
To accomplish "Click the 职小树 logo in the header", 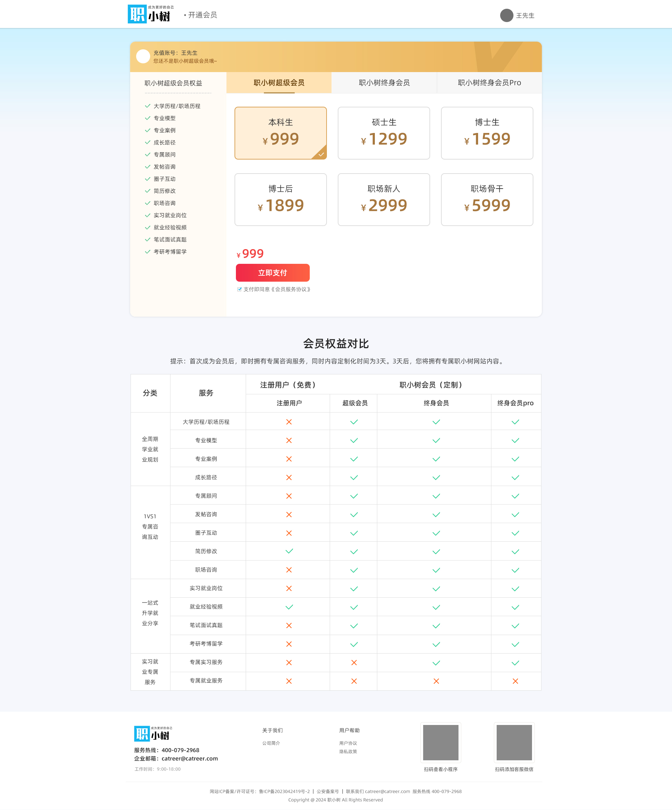I will pos(150,14).
